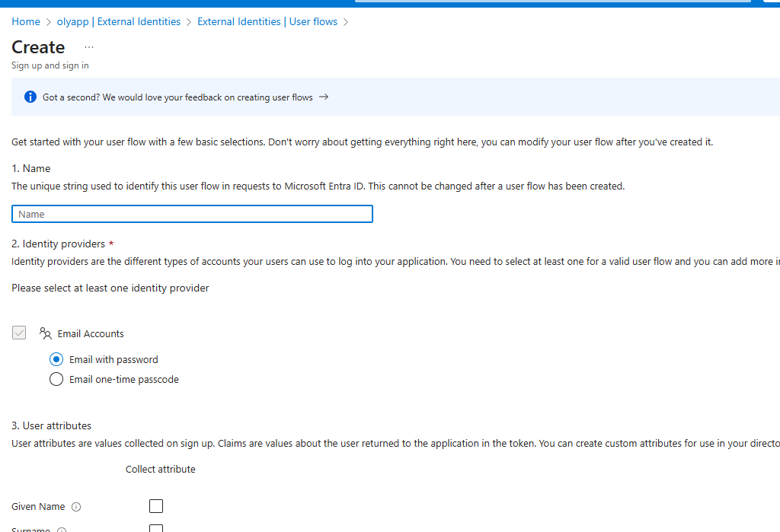Select the Email with password option
Image resolution: width=780 pixels, height=532 pixels.
pyautogui.click(x=56, y=359)
